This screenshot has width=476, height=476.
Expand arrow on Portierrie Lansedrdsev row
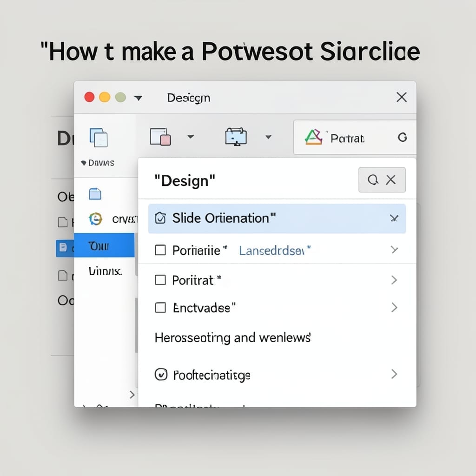coord(394,250)
